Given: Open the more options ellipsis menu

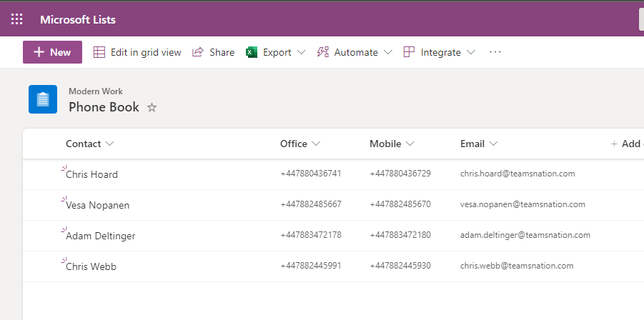Looking at the screenshot, I should 495,52.
